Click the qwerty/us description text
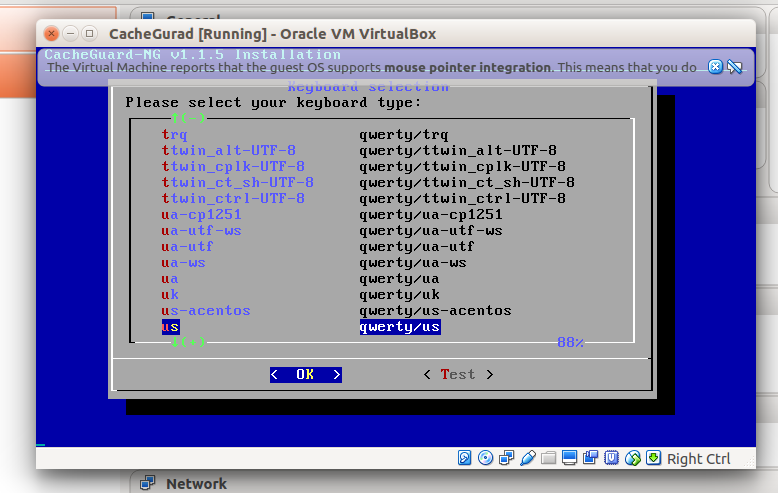 (x=400, y=327)
